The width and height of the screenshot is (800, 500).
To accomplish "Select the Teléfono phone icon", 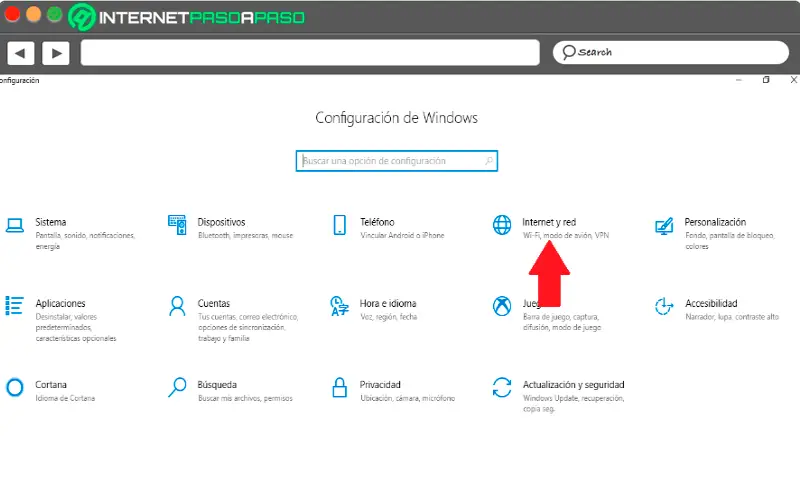I will [339, 225].
